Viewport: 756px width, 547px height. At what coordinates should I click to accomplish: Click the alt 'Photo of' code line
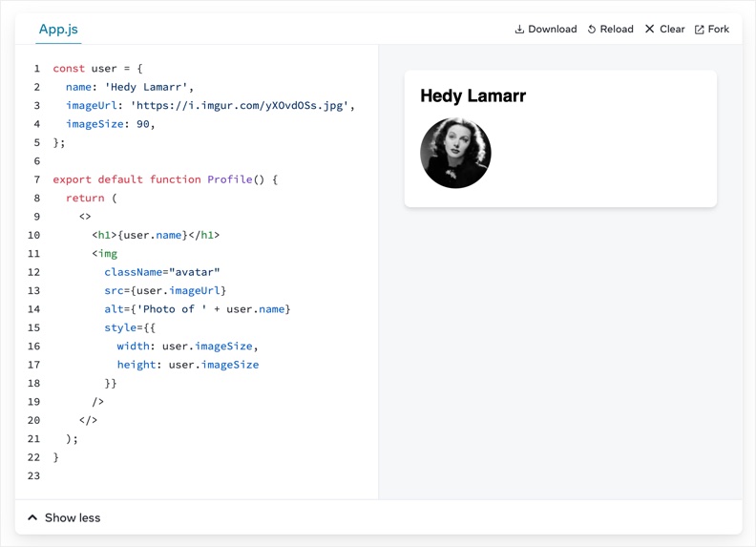coord(198,309)
